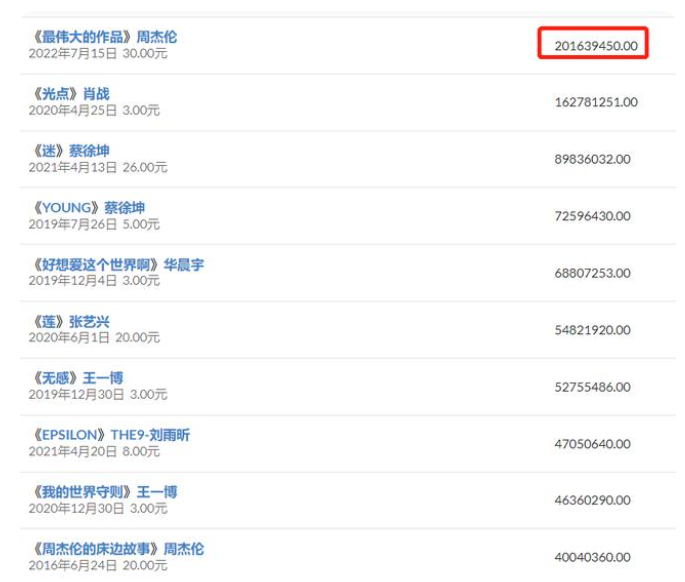This screenshot has width=685, height=582.
Task: Click the date line 2020年12月30日 3.00元
Action: [x=98, y=509]
